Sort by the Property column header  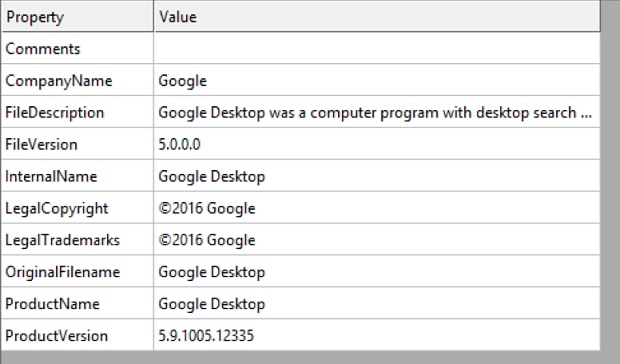(78, 17)
